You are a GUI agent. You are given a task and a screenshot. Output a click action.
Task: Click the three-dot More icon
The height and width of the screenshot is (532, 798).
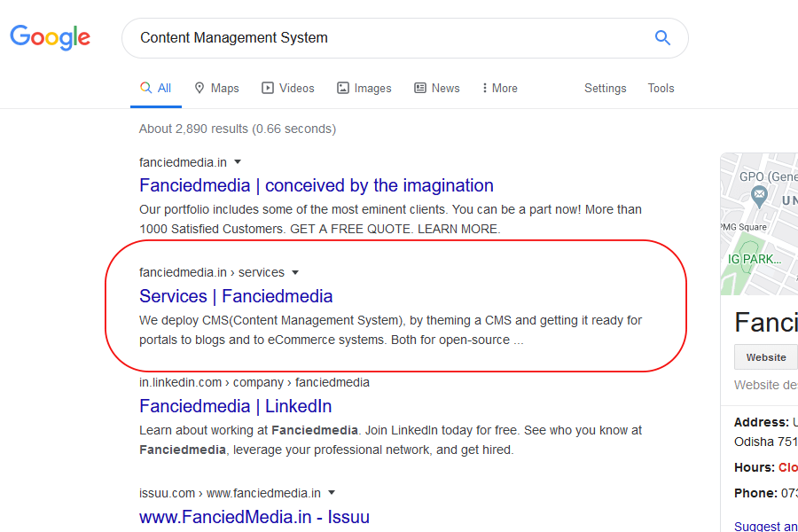(x=484, y=88)
